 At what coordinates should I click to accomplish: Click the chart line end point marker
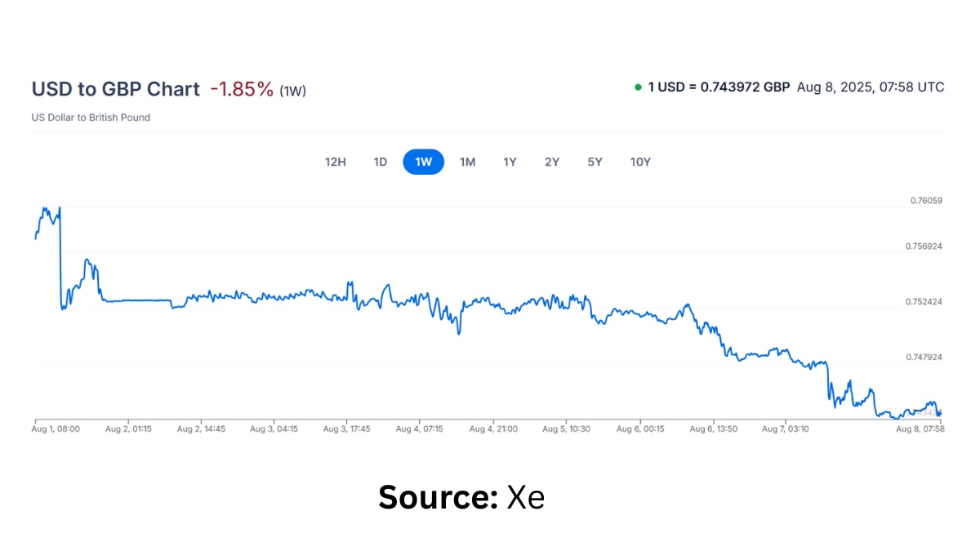pos(939,414)
